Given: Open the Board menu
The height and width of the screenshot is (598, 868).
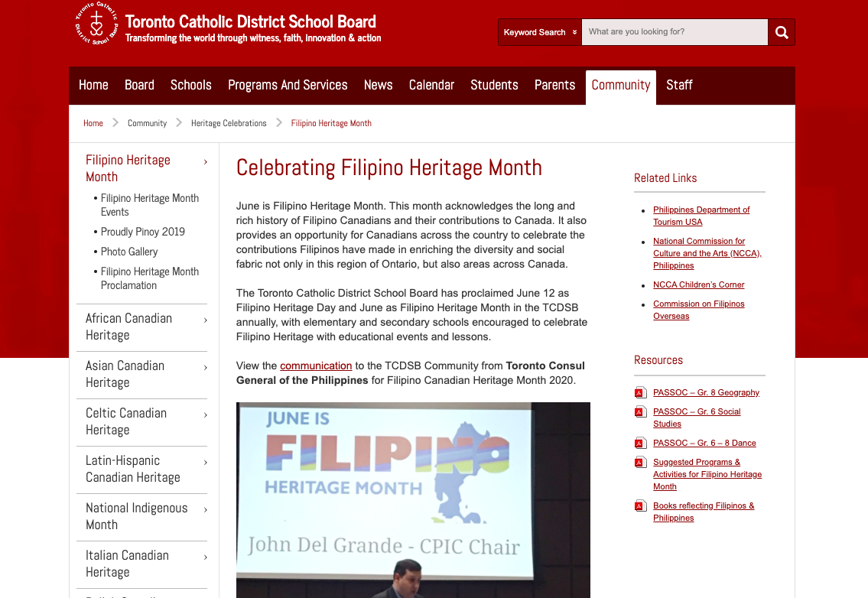Looking at the screenshot, I should (139, 86).
